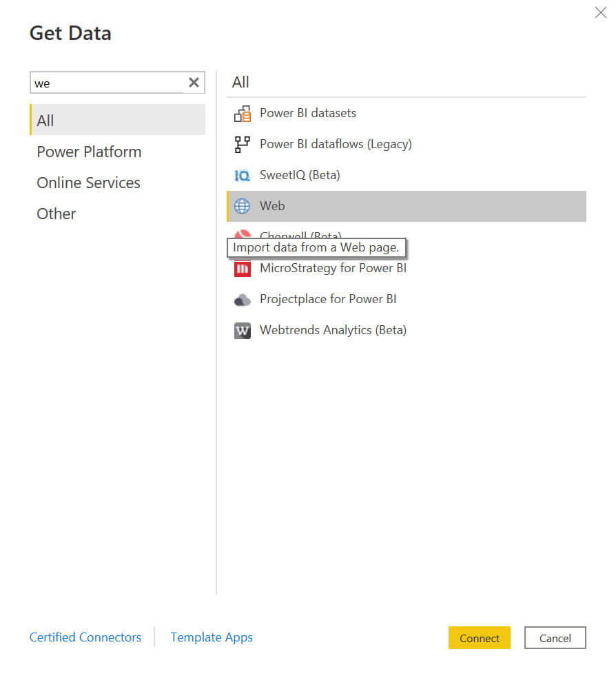Show the Other category

[x=57, y=214]
